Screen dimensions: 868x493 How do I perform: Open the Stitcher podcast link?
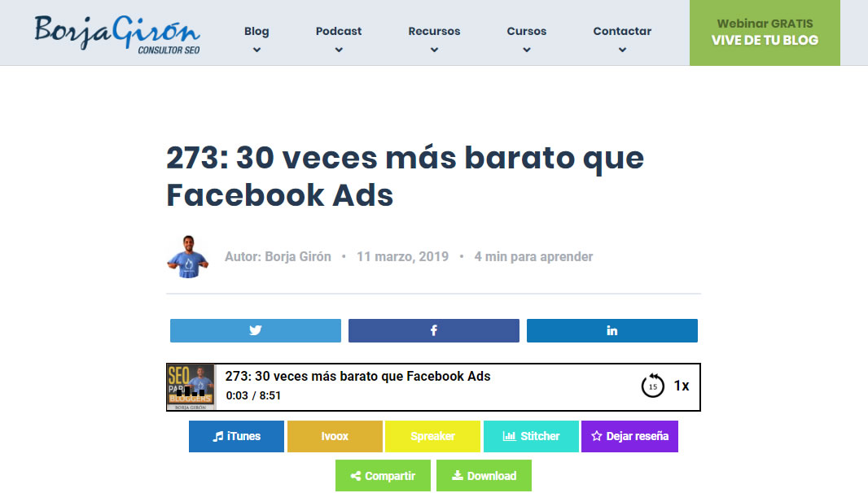pos(531,436)
